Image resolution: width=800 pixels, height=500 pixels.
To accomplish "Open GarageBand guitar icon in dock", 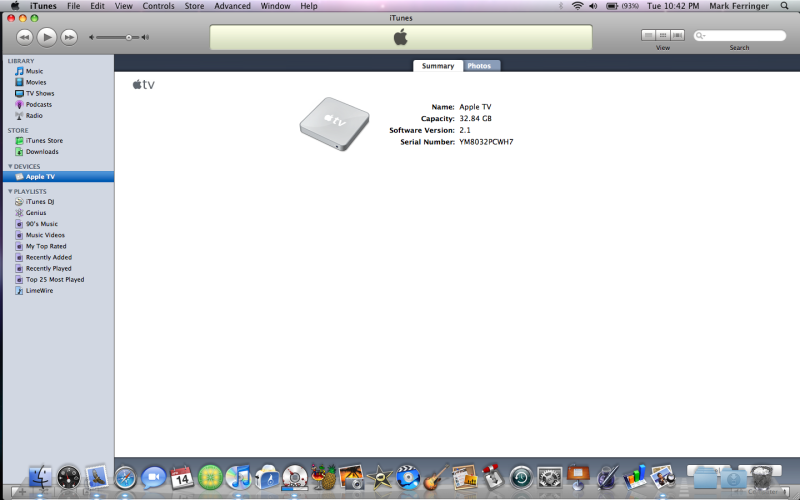I will pyautogui.click(x=436, y=478).
